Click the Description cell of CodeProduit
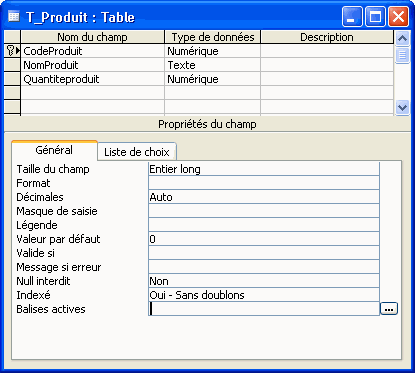Viewport: 415px width, 373px height. [x=327, y=51]
